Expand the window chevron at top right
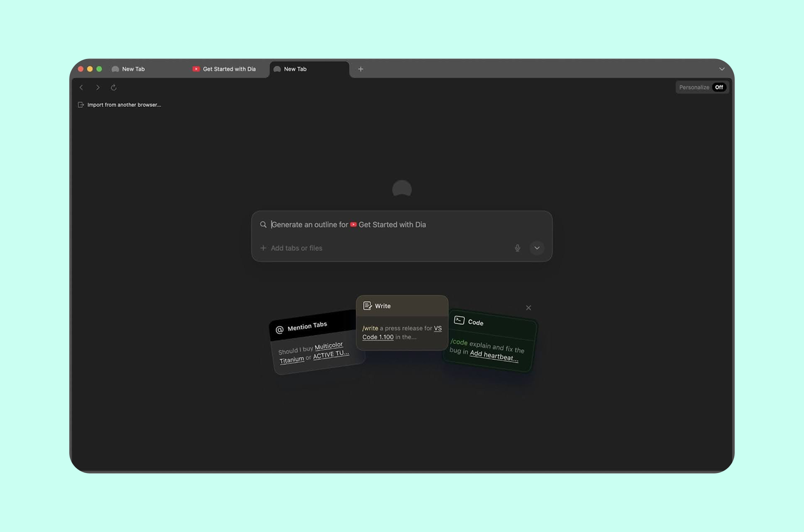Viewport: 804px width, 532px height. [722, 69]
